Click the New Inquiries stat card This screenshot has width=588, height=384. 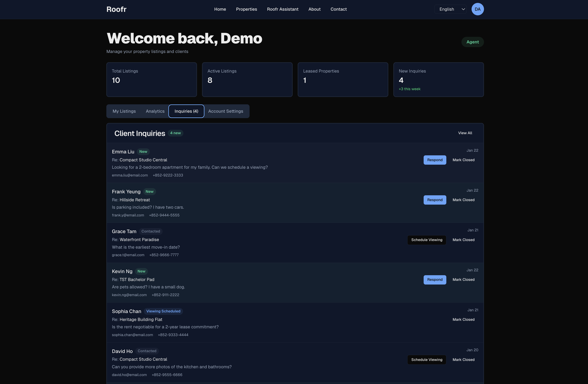pyautogui.click(x=438, y=80)
